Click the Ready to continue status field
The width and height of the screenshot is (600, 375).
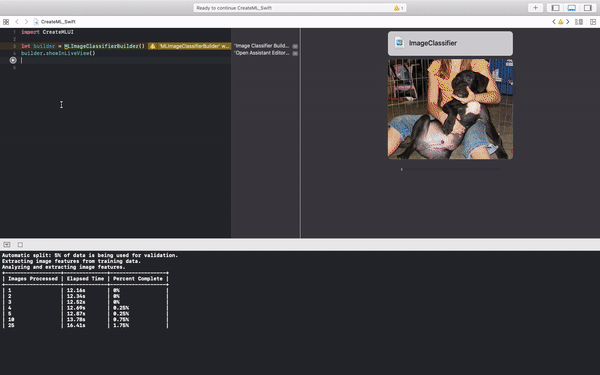coord(300,8)
